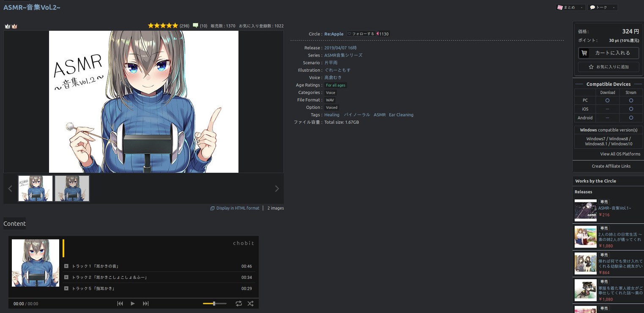Skip to next track in player
This screenshot has height=313, width=644.
[x=146, y=304]
